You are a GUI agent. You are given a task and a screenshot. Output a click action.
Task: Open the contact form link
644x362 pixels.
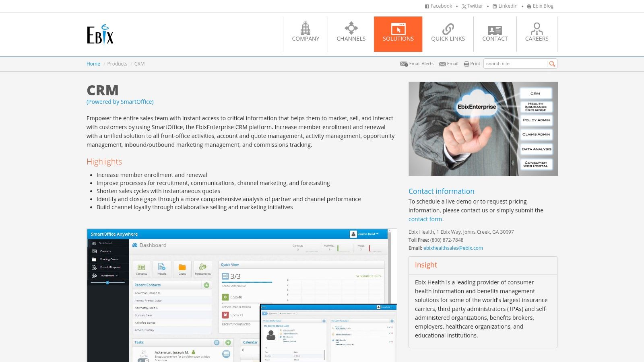pos(425,219)
